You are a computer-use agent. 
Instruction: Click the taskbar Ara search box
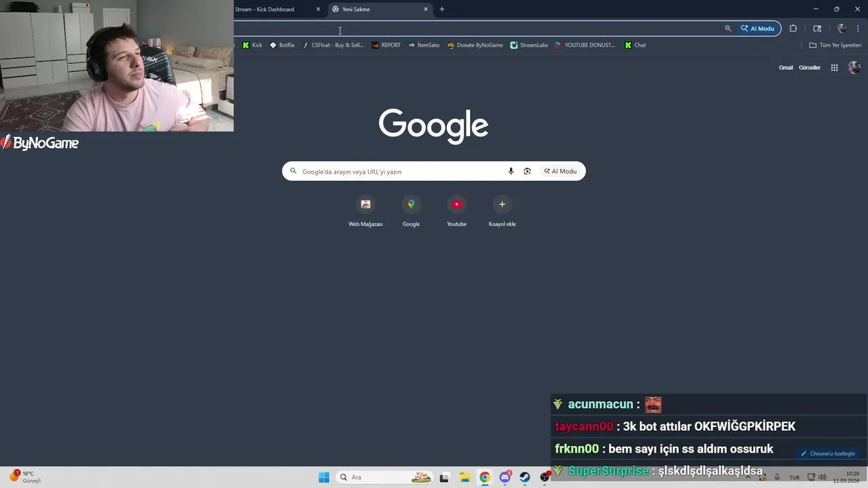(x=384, y=477)
